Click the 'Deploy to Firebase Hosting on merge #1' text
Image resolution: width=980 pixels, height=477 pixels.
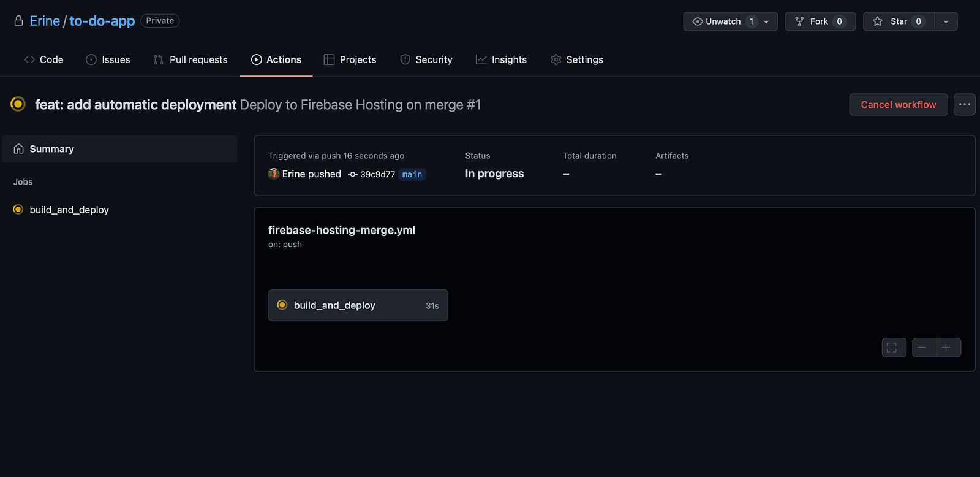360,105
